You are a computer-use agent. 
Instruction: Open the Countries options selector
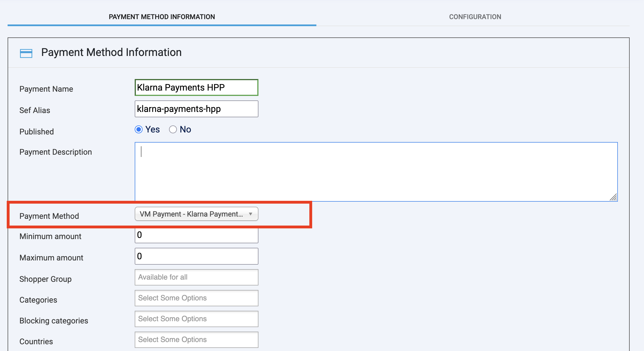tap(196, 339)
